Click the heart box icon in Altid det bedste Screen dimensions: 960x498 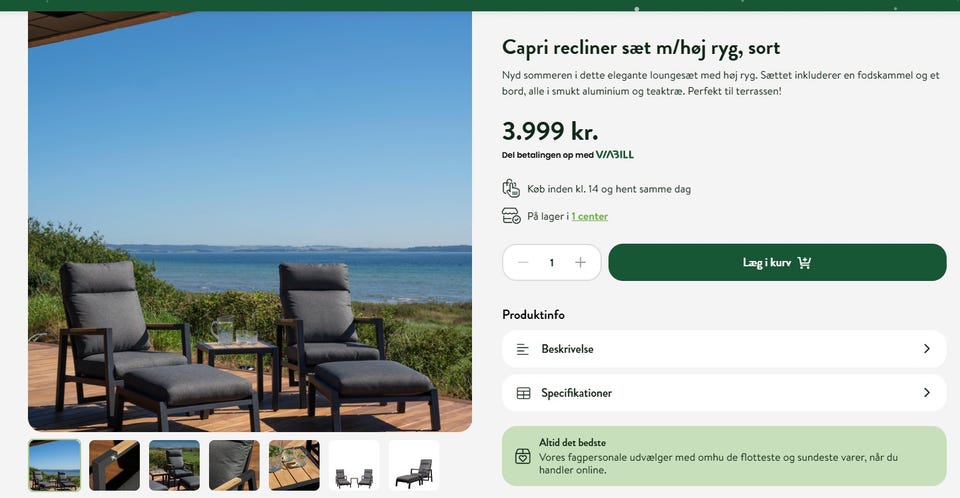(x=523, y=456)
